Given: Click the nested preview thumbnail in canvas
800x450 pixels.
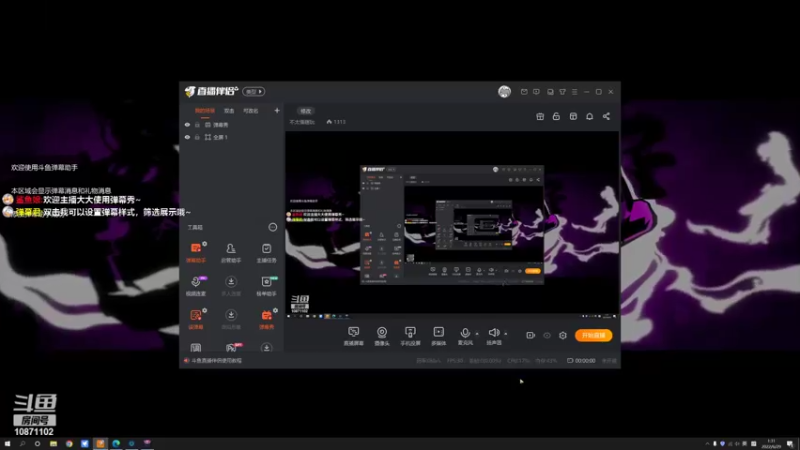Looking at the screenshot, I should [452, 225].
